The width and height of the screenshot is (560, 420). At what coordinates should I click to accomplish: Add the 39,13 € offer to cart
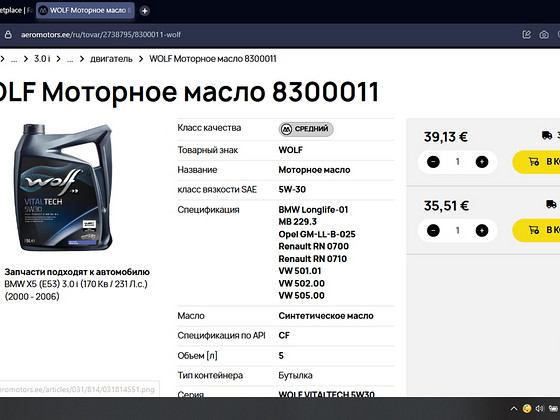click(x=536, y=162)
